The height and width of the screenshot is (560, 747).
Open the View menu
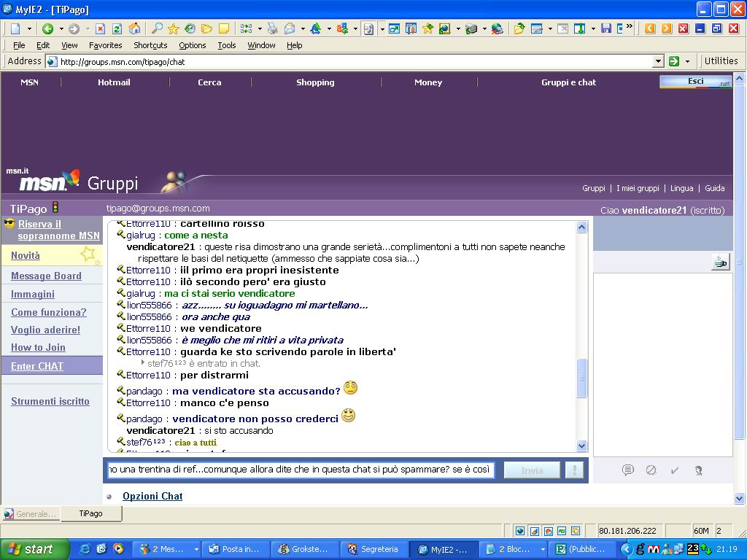(x=69, y=45)
